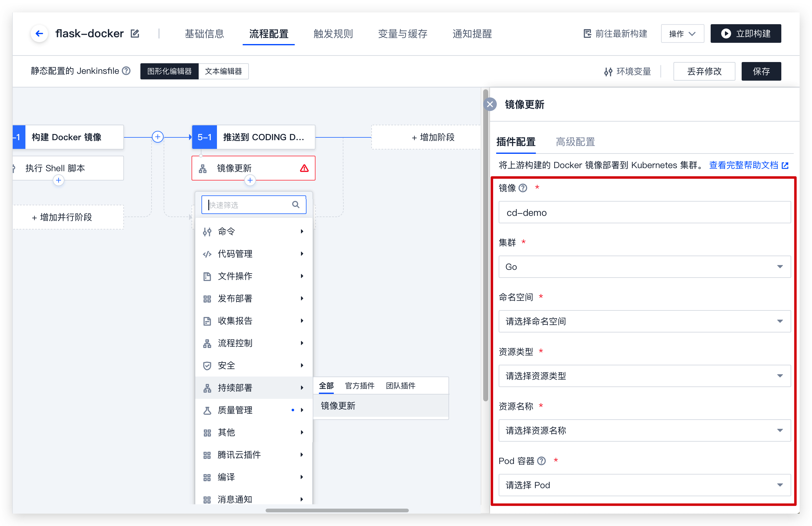
Task: Select stage 5-1 推送到 CODING D...
Action: coord(253,137)
